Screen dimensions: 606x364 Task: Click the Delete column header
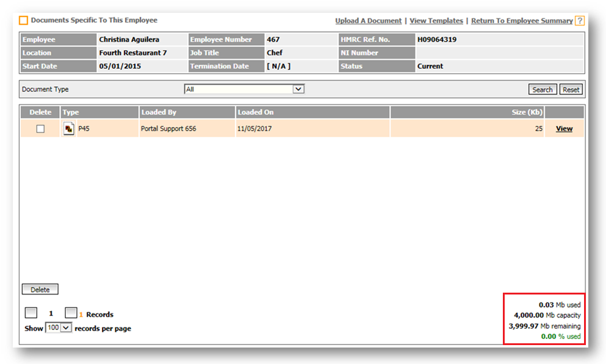pyautogui.click(x=40, y=112)
